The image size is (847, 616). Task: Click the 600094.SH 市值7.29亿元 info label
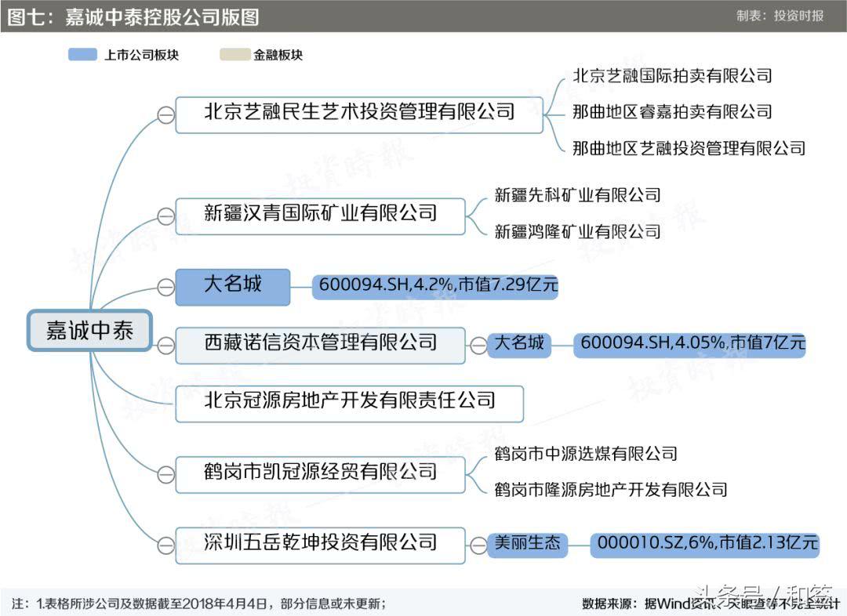click(x=437, y=287)
